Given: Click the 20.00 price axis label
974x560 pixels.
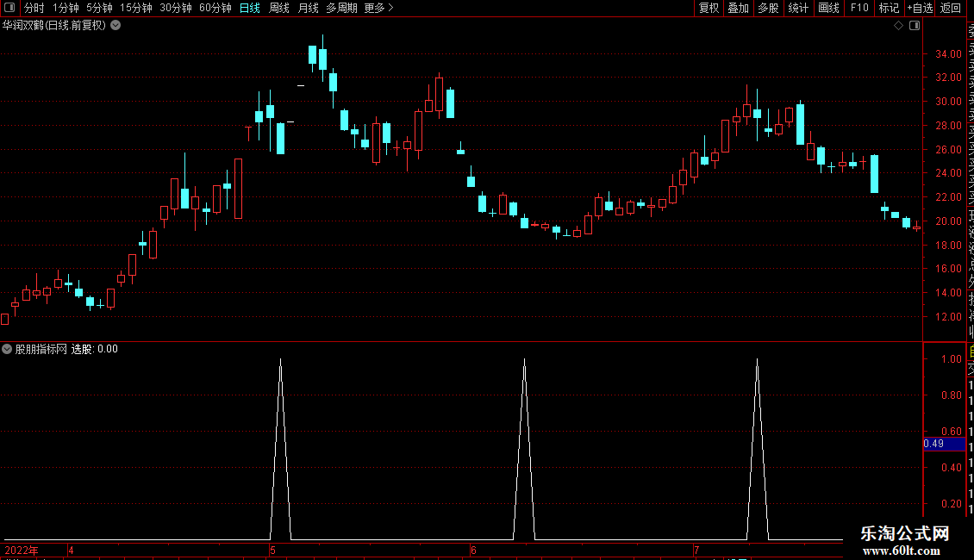Looking at the screenshot, I should [948, 221].
